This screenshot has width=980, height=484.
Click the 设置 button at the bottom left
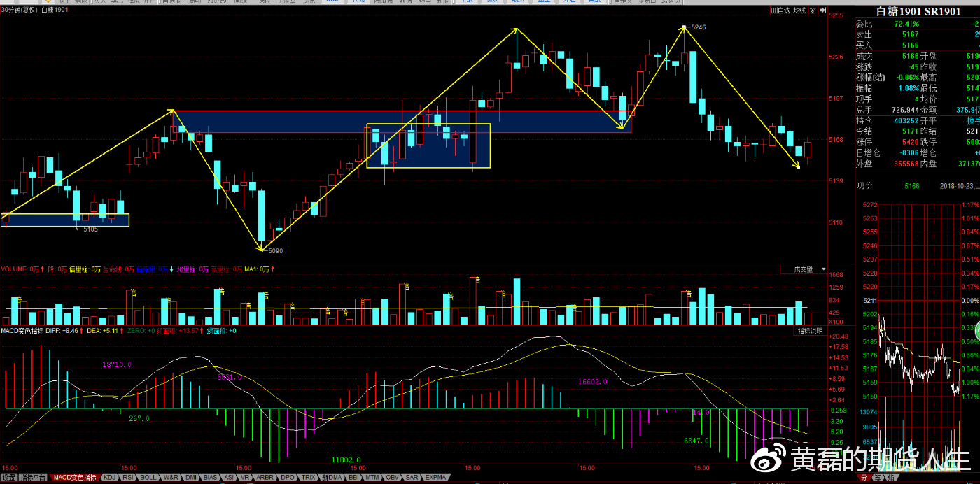tap(8, 478)
